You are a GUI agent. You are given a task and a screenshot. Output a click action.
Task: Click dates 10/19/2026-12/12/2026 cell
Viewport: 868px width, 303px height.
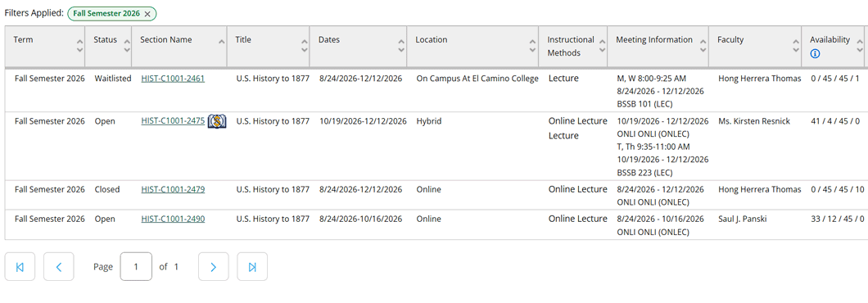point(363,120)
